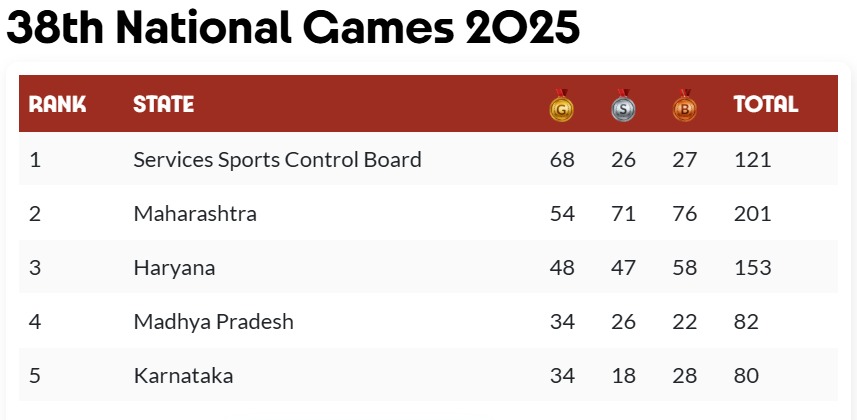Click Haryana's total of 153
857x420 pixels.
pyautogui.click(x=752, y=267)
